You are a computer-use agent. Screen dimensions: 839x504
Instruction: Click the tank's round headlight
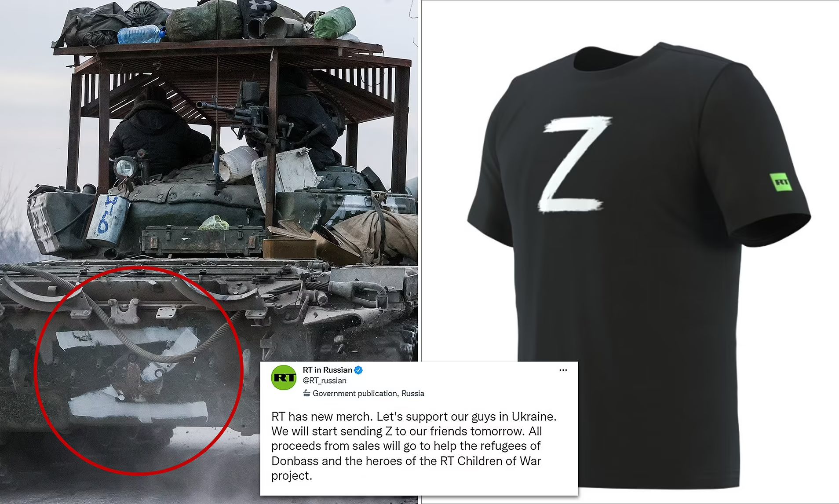[x=125, y=168]
